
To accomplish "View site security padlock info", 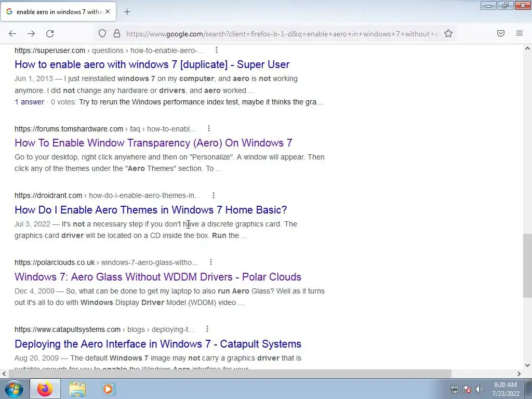I will [117, 33].
